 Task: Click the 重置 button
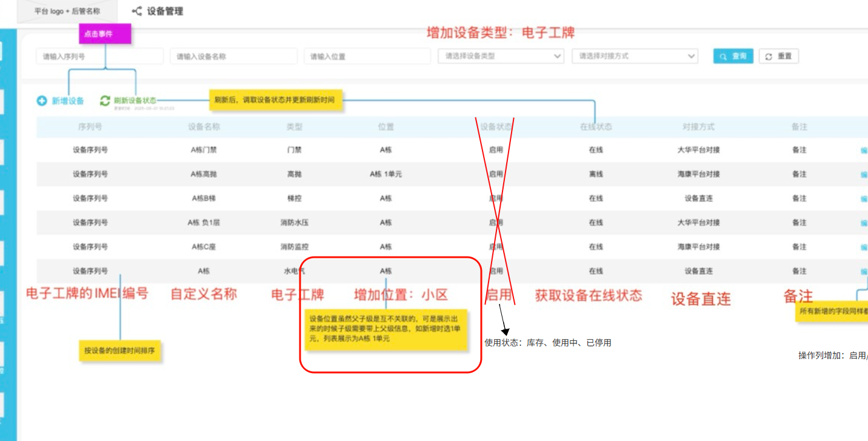(779, 56)
